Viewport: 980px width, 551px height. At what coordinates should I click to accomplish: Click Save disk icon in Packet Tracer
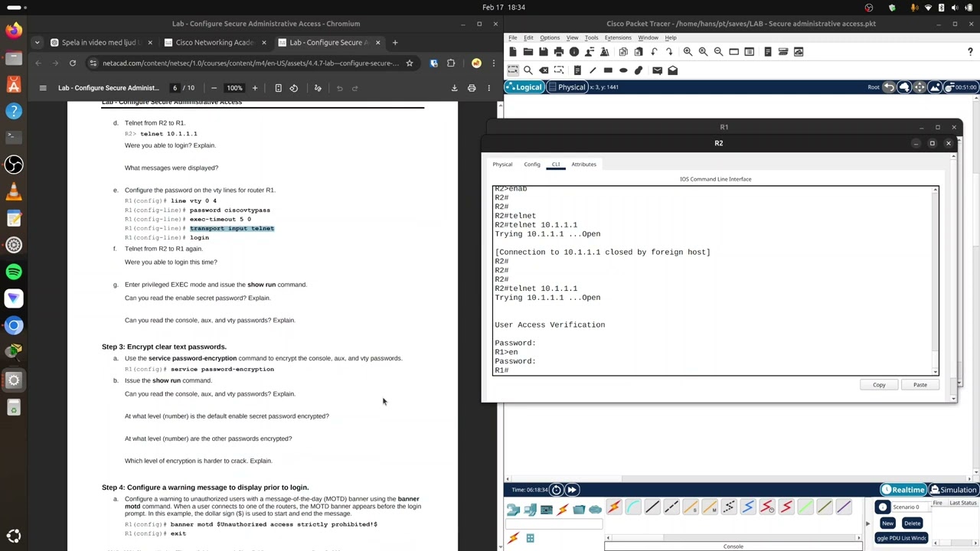(544, 51)
